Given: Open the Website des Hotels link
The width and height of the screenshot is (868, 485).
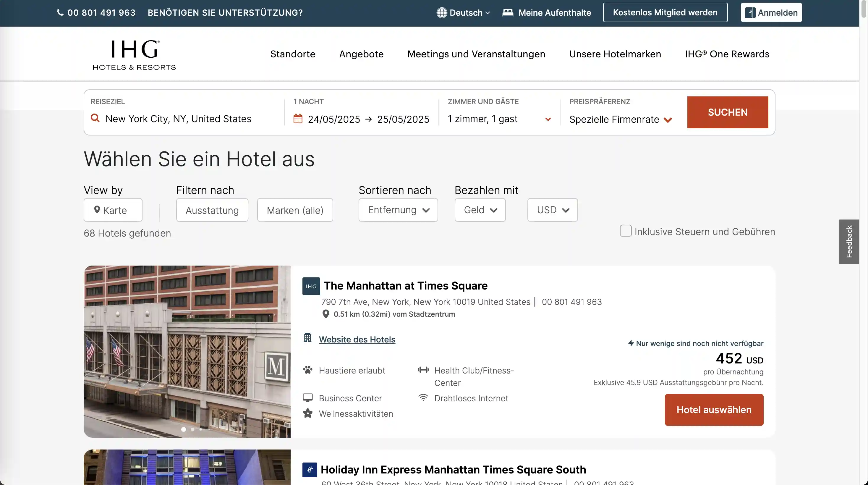Looking at the screenshot, I should click(357, 339).
